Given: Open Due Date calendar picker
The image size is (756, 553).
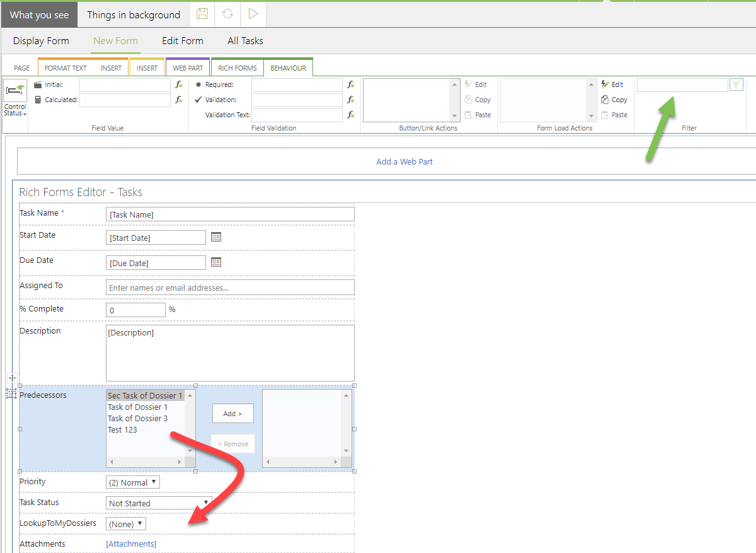Looking at the screenshot, I should pyautogui.click(x=216, y=262).
